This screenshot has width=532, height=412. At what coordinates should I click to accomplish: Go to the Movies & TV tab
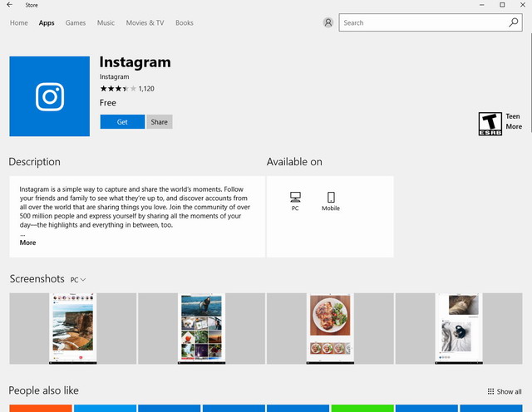coord(145,23)
